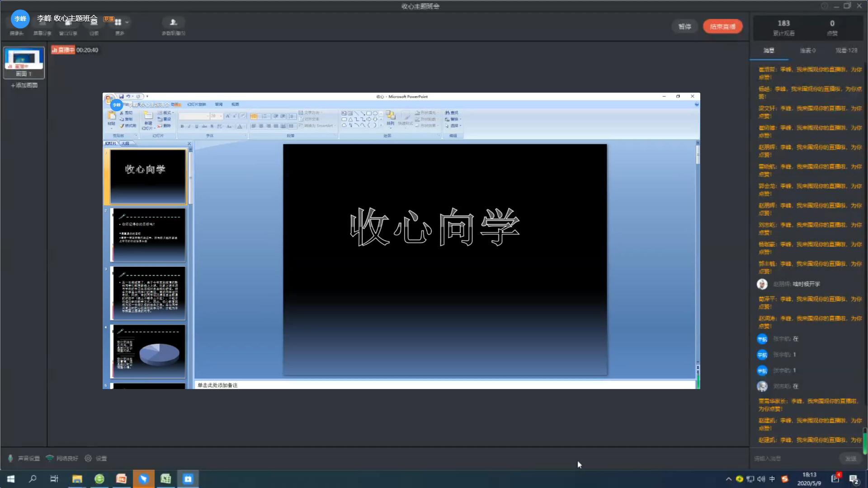Image resolution: width=868 pixels, height=488 pixels.
Task: Select slide 1 thumbnail 收心向学
Action: point(148,177)
